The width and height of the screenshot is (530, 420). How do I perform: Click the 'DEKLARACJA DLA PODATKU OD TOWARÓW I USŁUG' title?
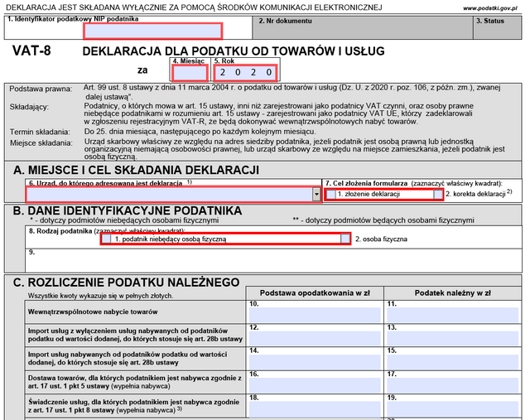coord(234,51)
